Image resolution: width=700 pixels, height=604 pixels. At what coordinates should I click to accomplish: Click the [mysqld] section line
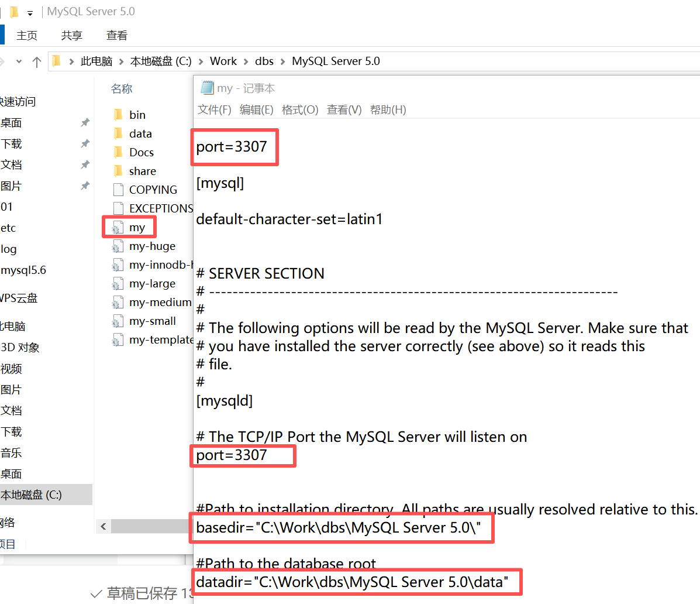224,400
